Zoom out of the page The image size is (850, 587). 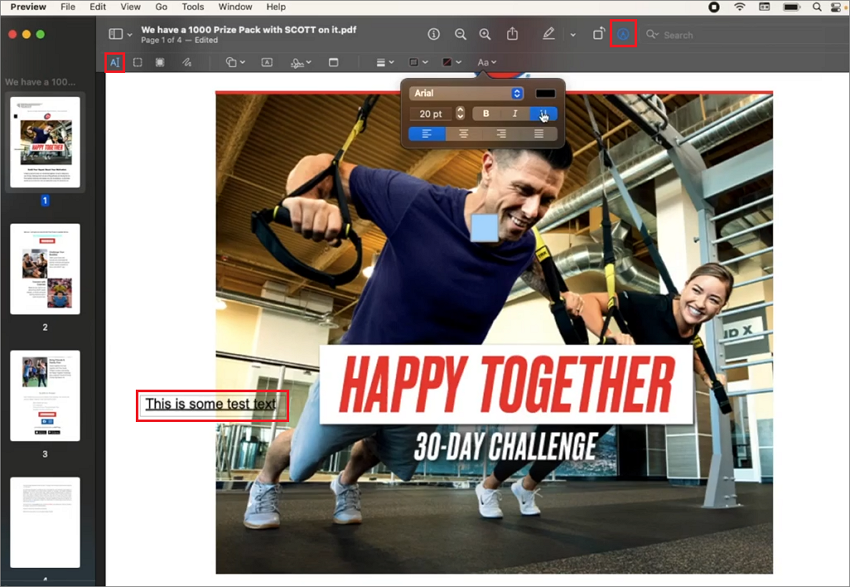point(460,34)
